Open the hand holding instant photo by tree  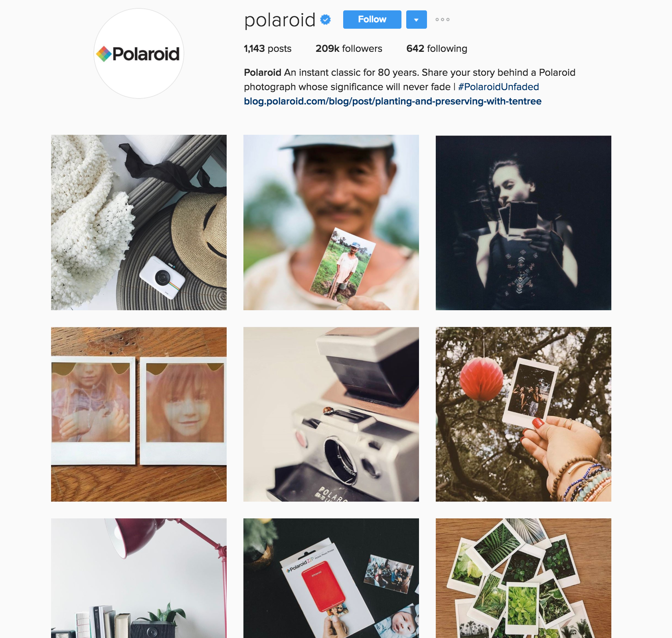(524, 414)
